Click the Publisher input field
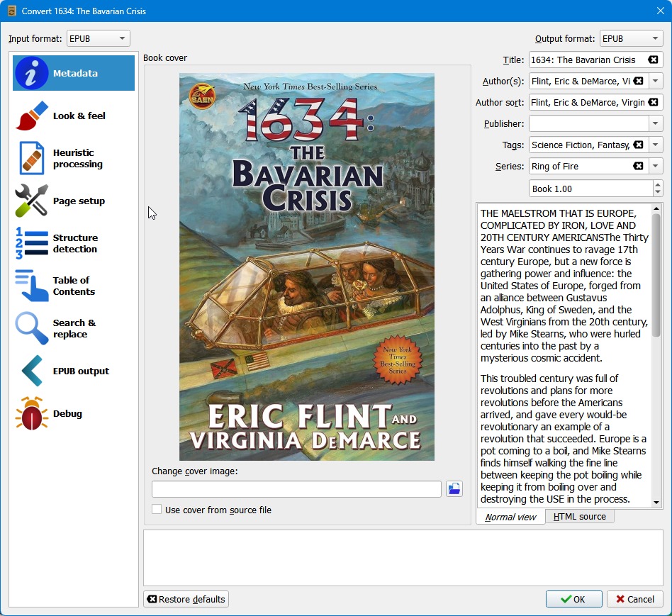Image resolution: width=672 pixels, height=616 pixels. 588,123
